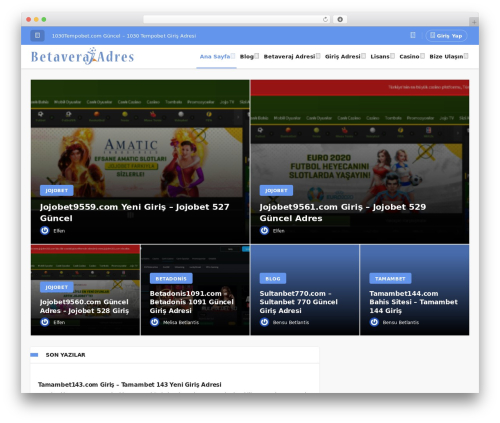Click author avatar under Jojobet9559 post
This screenshot has height=423, width=500.
(x=45, y=231)
